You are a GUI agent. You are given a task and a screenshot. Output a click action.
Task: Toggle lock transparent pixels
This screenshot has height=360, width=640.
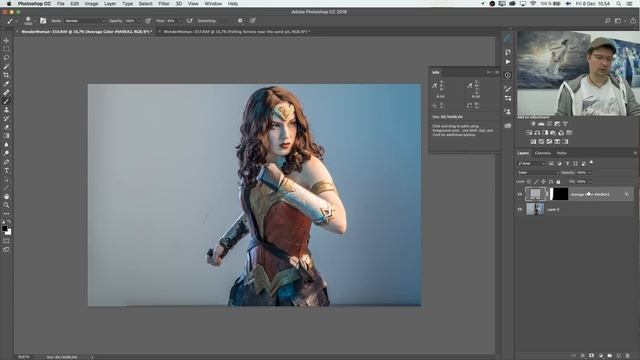(x=529, y=182)
